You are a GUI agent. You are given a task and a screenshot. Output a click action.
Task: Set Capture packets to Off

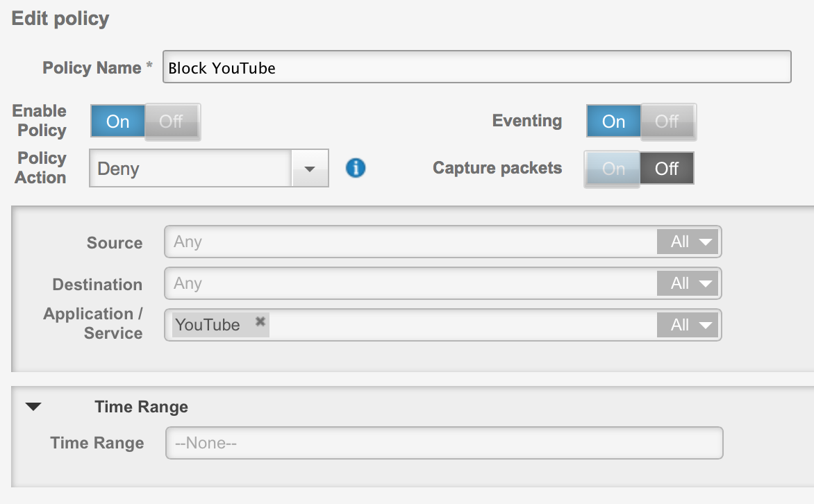tap(666, 169)
